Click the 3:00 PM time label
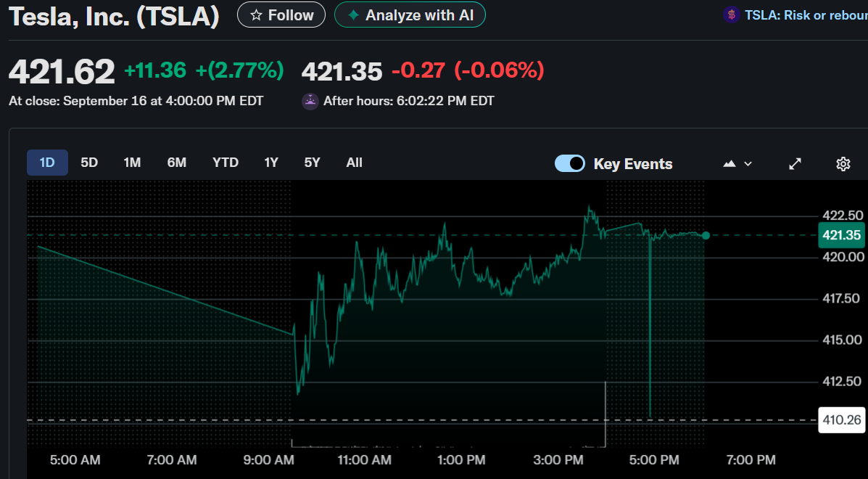Image resolution: width=868 pixels, height=479 pixels. pos(558,459)
